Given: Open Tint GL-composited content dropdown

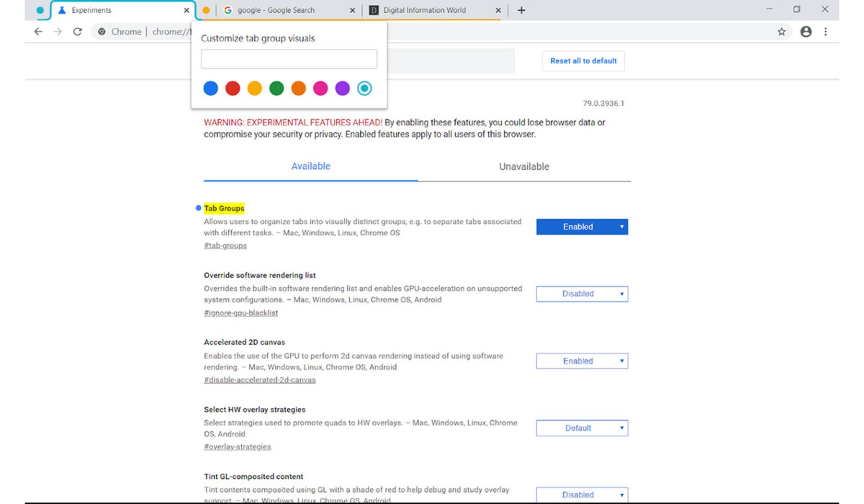Looking at the screenshot, I should [582, 495].
